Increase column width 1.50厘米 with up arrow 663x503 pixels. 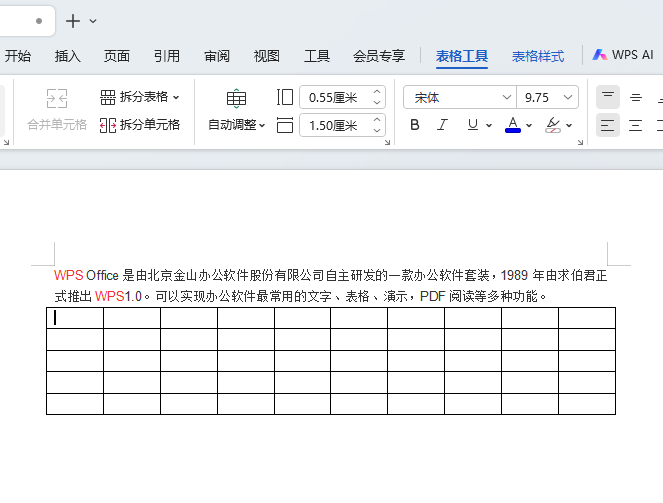377,120
